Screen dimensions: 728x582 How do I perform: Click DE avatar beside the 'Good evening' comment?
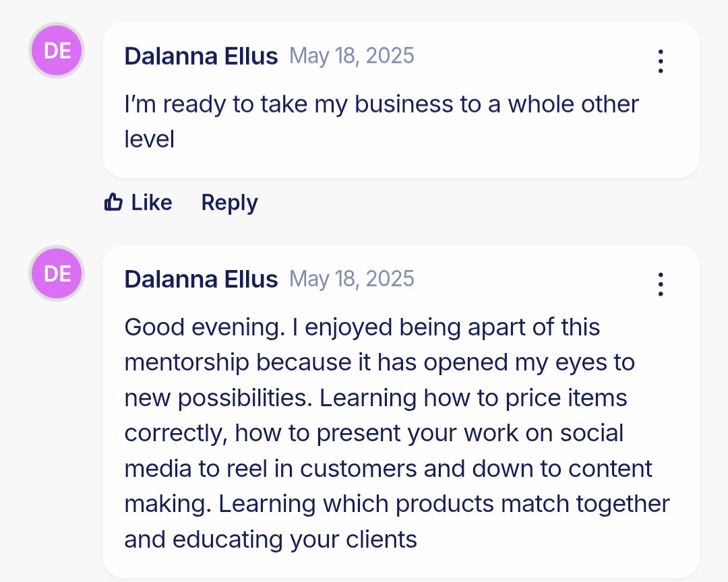tap(57, 273)
